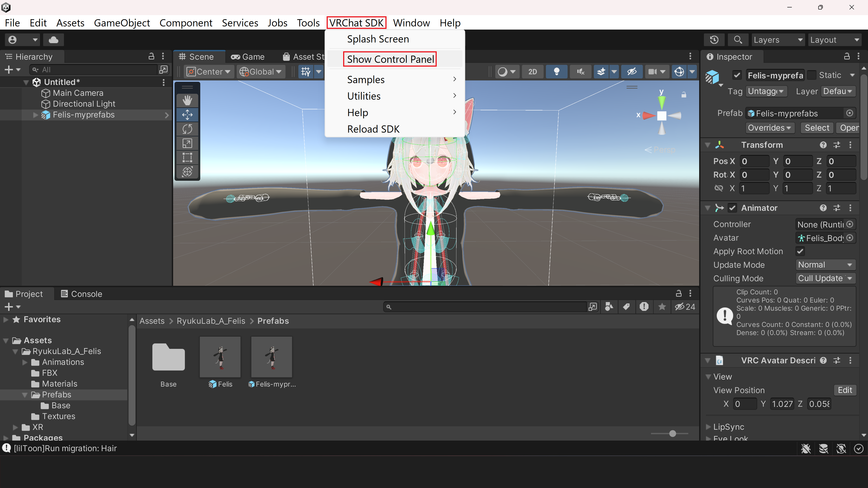Select the Rect transform tool
868x488 pixels.
click(x=187, y=157)
